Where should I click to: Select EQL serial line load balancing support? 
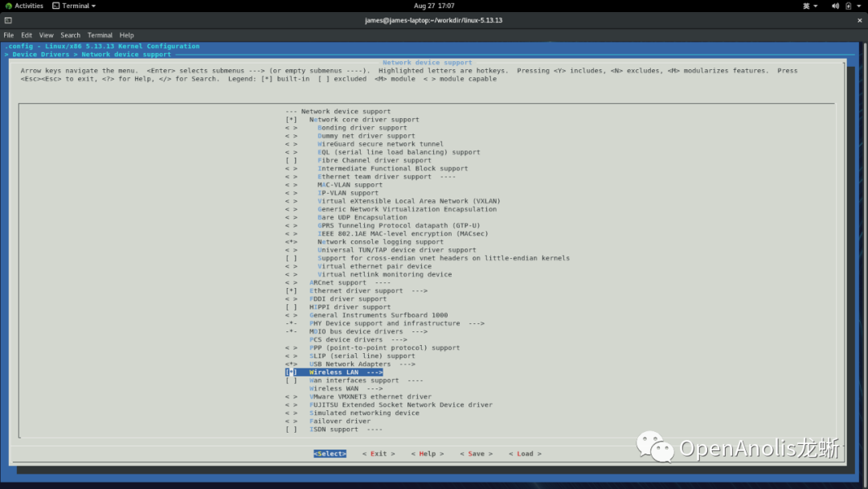(x=399, y=152)
